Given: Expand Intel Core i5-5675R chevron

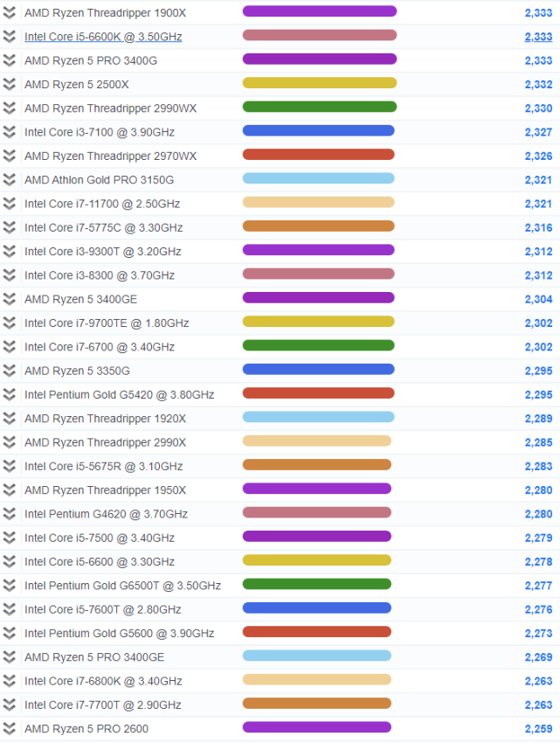Looking at the screenshot, I should point(9,466).
